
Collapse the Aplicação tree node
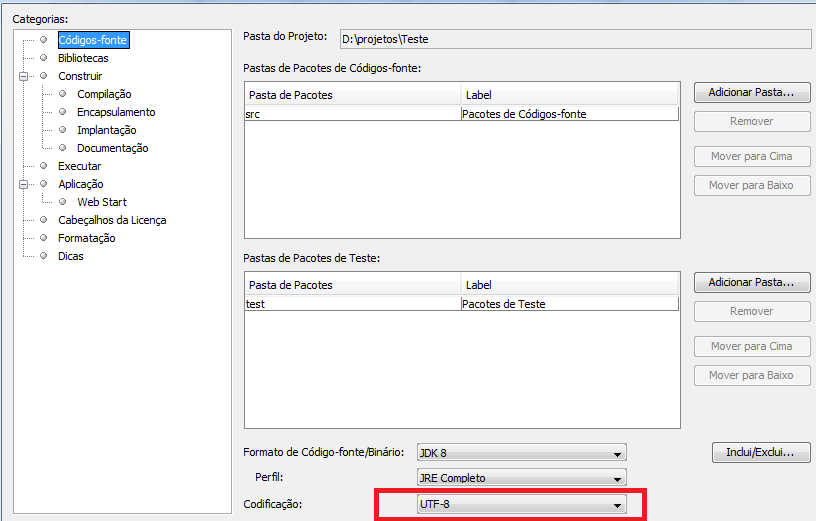coord(23,184)
